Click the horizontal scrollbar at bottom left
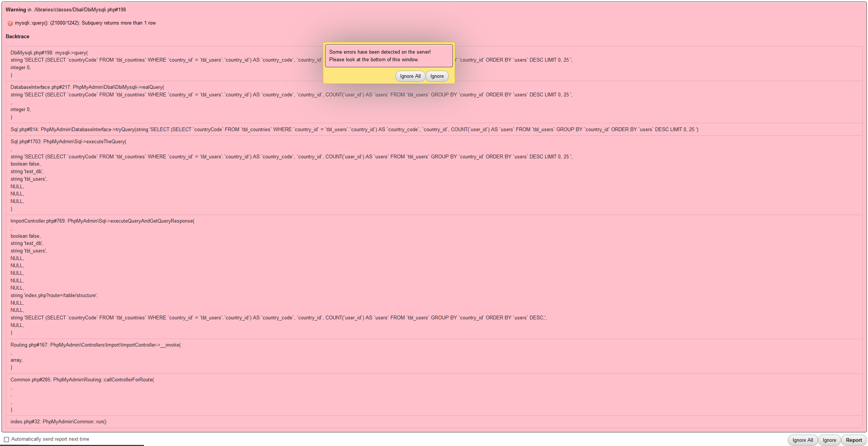This screenshot has width=868, height=446. click(72, 444)
